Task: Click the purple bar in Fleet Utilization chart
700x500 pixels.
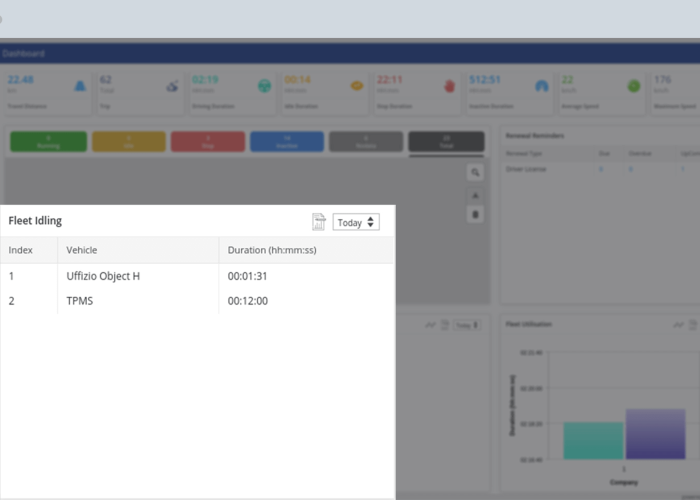Action: (x=655, y=434)
